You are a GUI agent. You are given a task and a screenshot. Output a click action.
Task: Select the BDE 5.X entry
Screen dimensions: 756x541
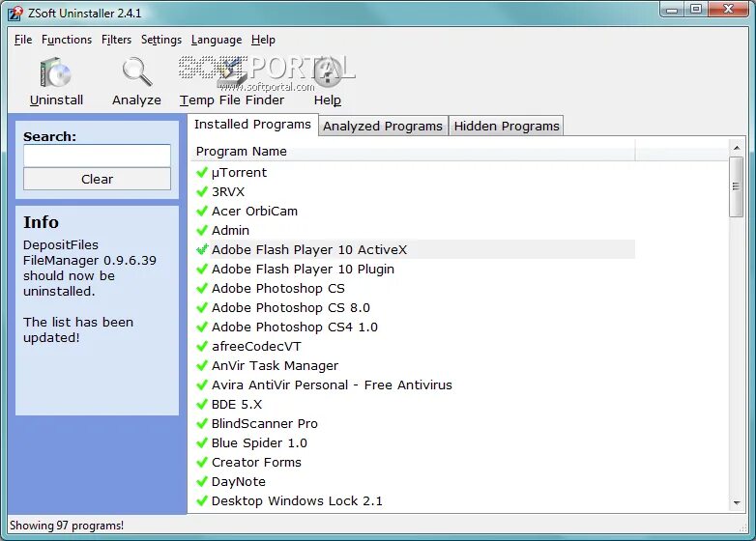(x=237, y=404)
